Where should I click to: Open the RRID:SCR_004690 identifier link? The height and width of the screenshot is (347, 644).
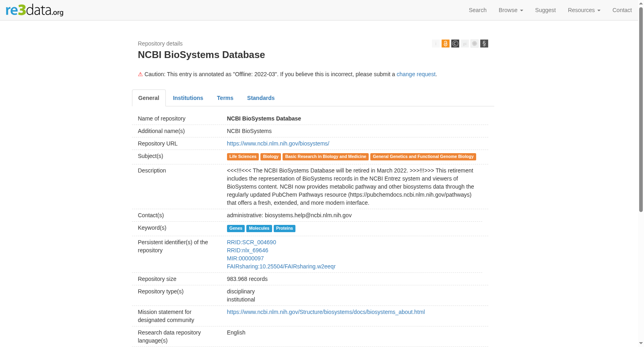pos(252,242)
